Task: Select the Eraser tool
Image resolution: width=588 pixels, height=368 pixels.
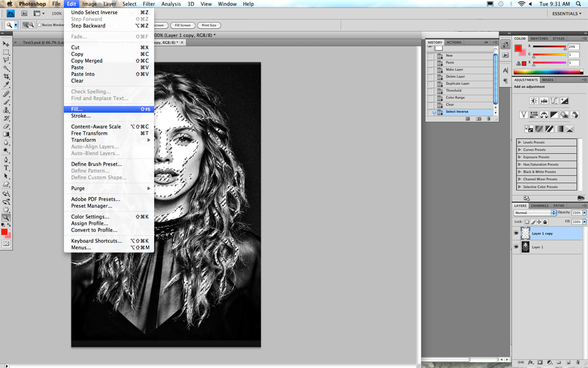Action: [6, 126]
